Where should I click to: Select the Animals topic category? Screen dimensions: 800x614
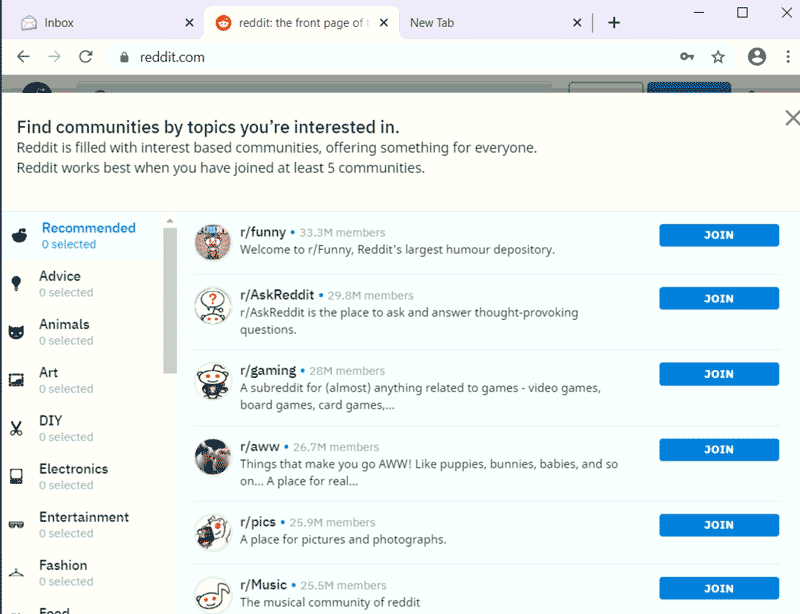click(82, 332)
